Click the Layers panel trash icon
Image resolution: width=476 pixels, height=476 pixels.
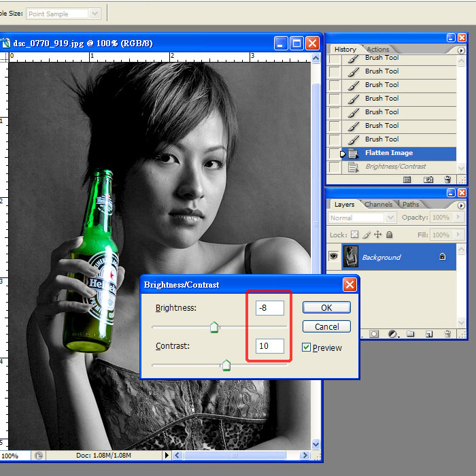(447, 334)
